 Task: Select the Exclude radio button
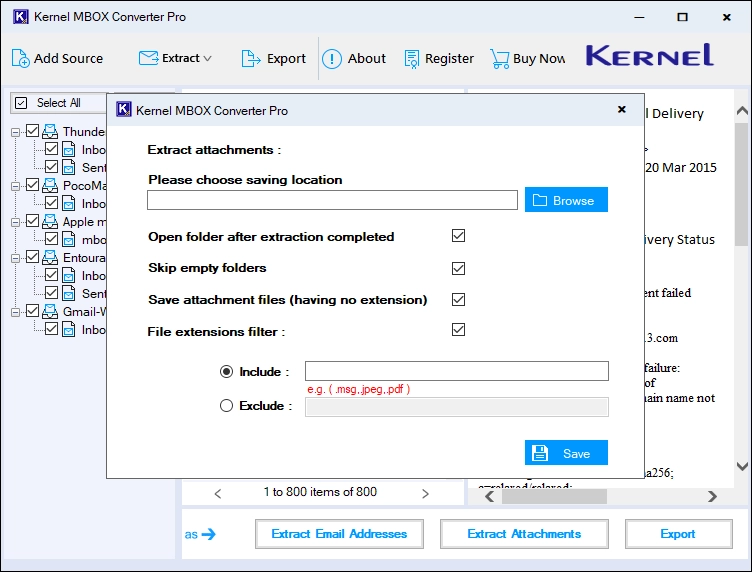click(226, 406)
